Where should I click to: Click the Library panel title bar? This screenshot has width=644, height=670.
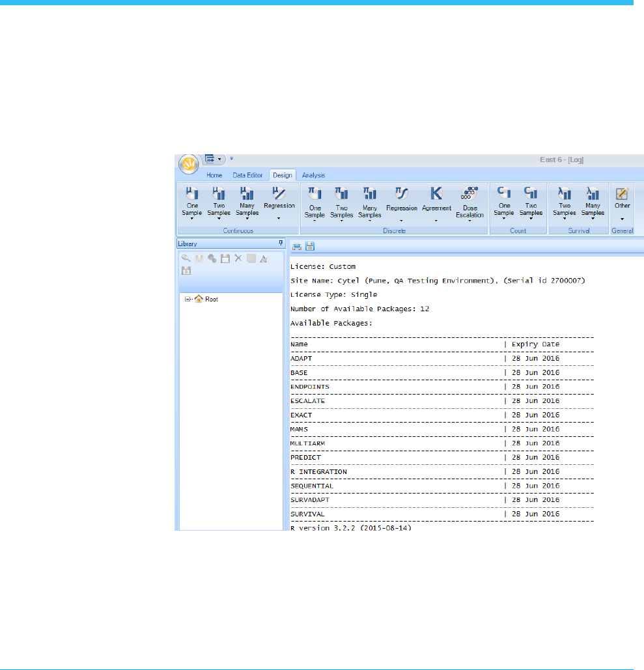point(231,244)
